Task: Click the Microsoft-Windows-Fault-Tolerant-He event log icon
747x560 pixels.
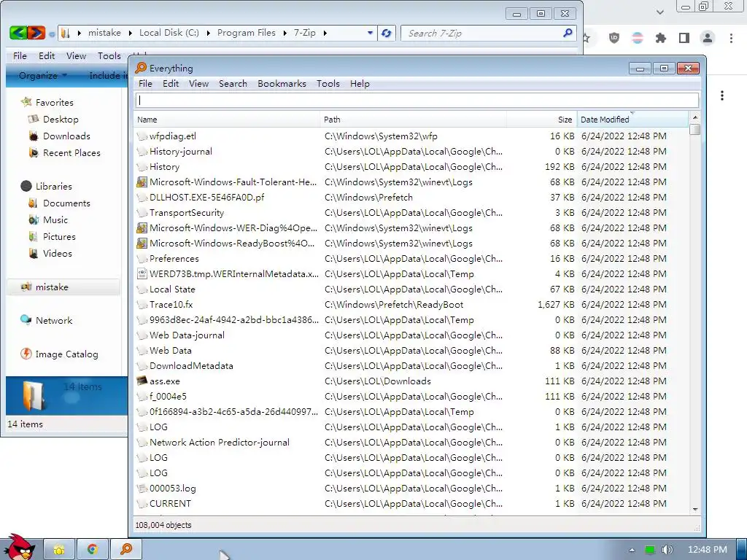Action: click(142, 182)
